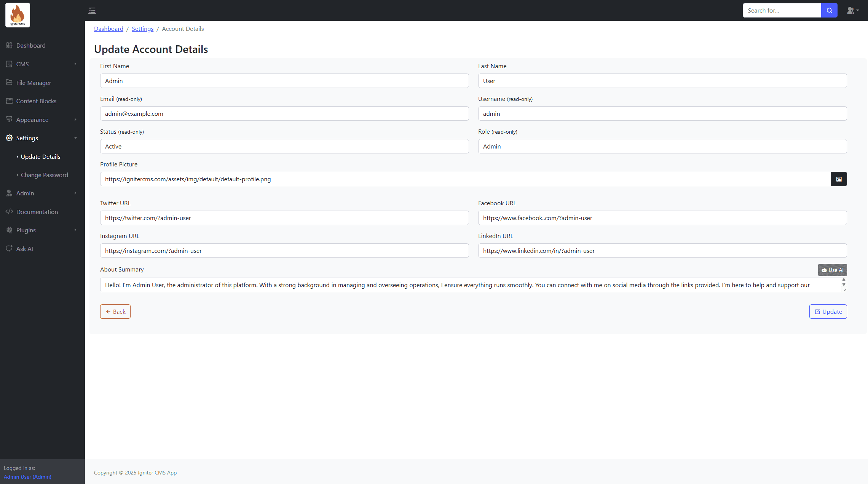The height and width of the screenshot is (484, 868).
Task: Open Ask AI from sidebar
Action: click(x=24, y=249)
